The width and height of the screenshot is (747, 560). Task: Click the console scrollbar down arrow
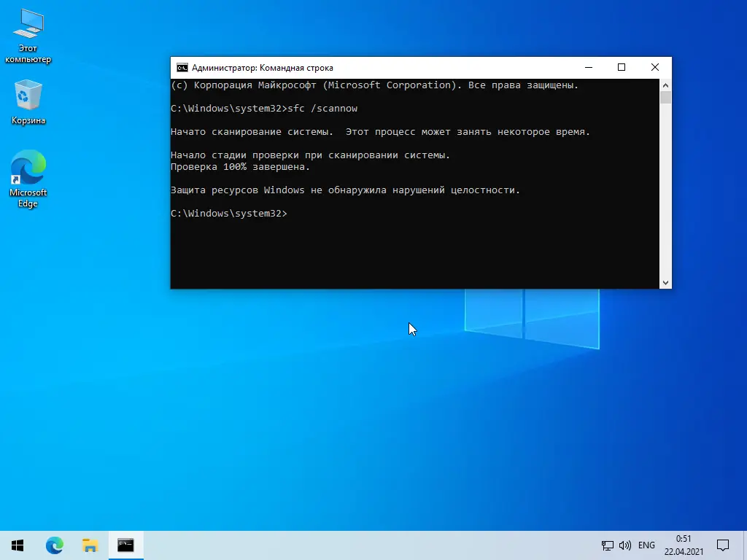(x=665, y=283)
